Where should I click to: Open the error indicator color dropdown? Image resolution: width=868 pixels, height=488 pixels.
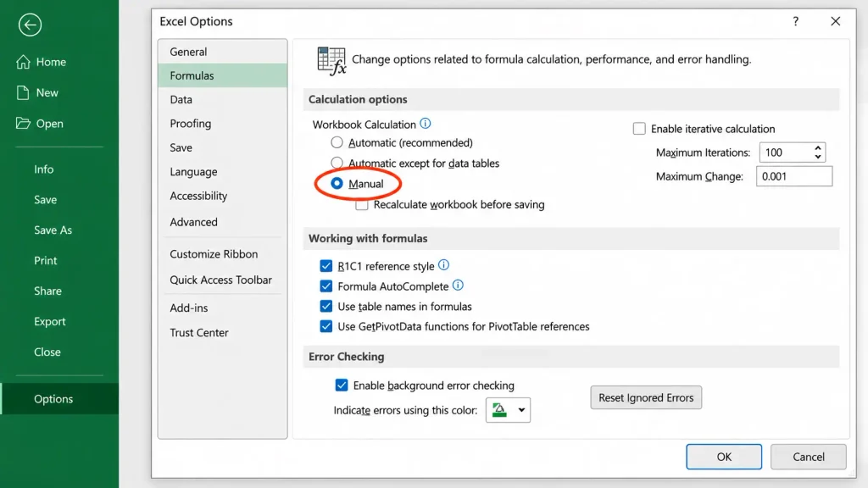[521, 410]
